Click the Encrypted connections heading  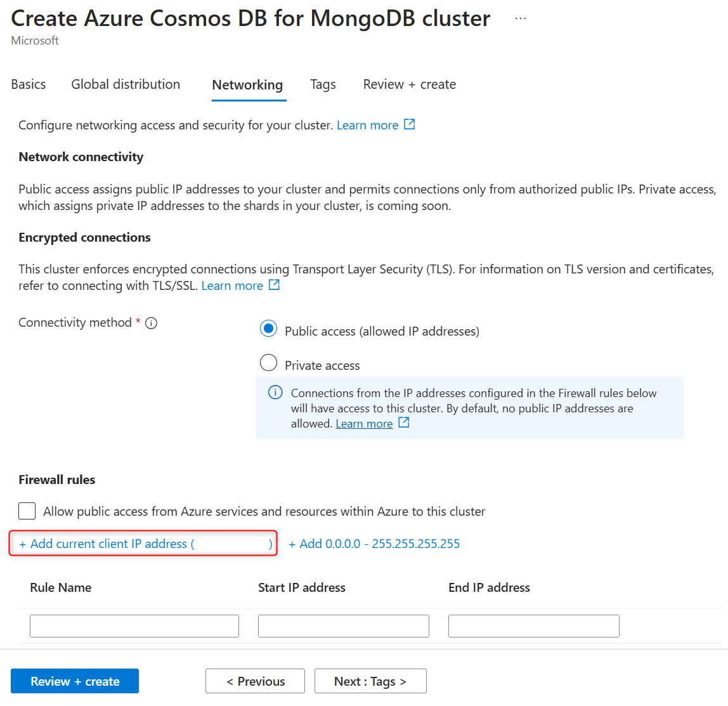pyautogui.click(x=84, y=237)
